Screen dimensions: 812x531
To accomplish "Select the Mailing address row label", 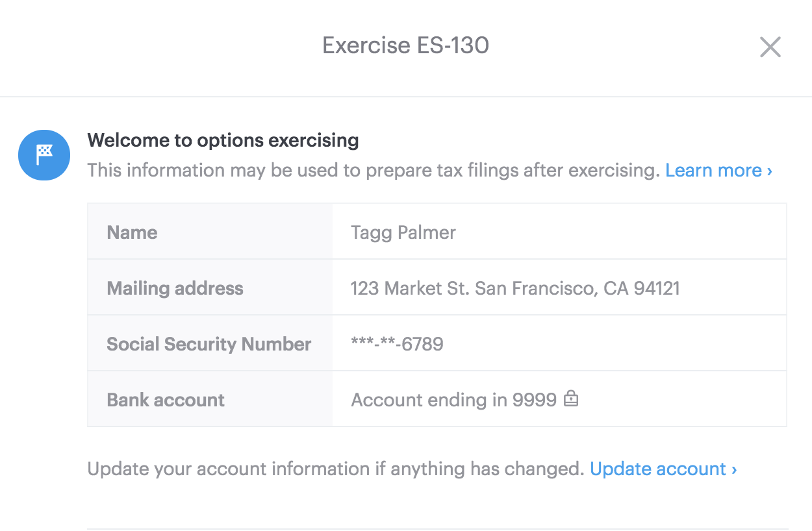I will (175, 288).
